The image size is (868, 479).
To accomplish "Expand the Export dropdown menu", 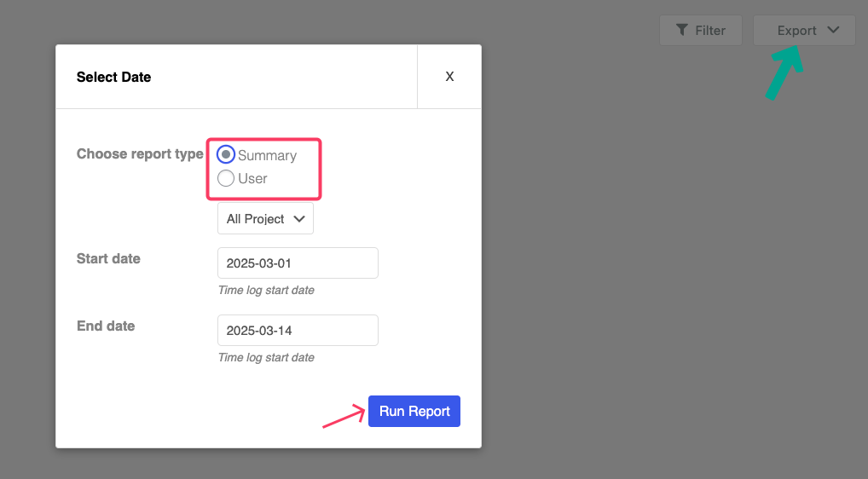I will (804, 31).
